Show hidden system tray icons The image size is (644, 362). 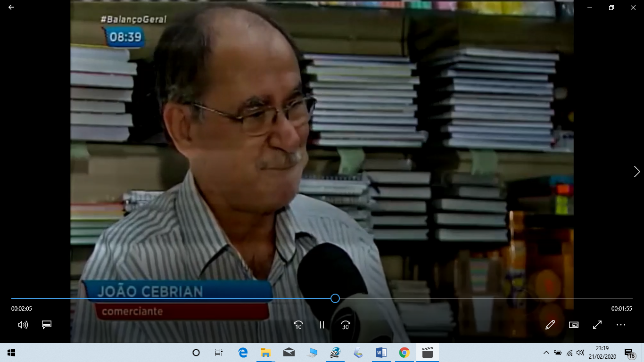(x=546, y=353)
